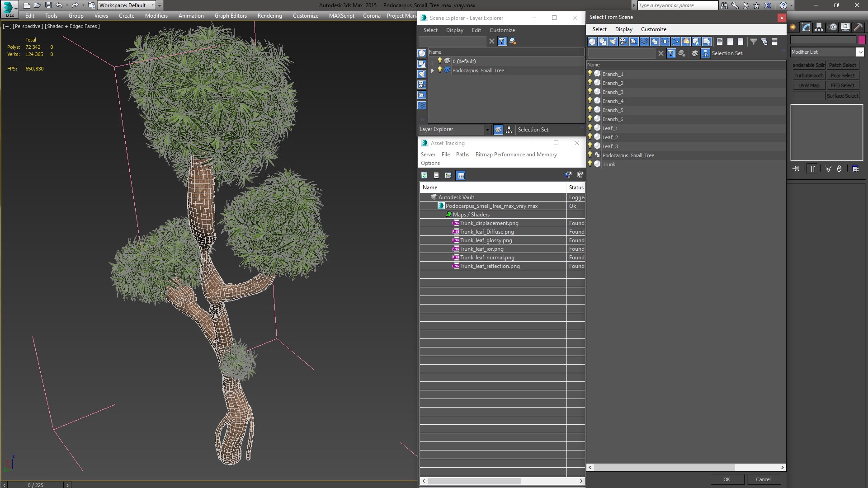Select Trunk_leaf_Diffuse.png in asset list

486,232
